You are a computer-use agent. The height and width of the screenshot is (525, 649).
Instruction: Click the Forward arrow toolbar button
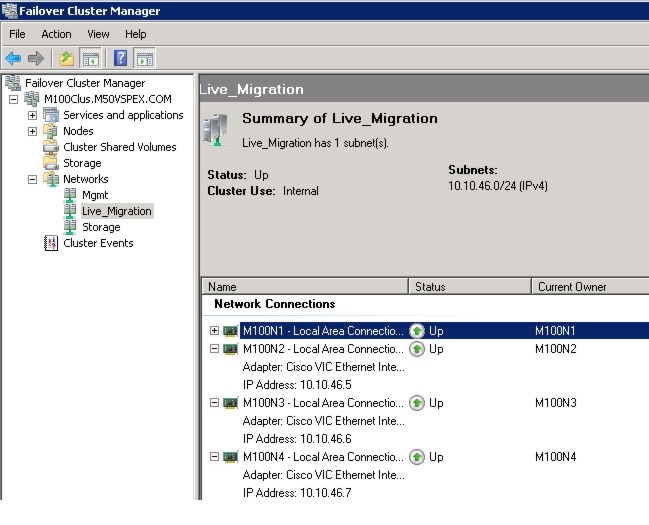(36, 58)
